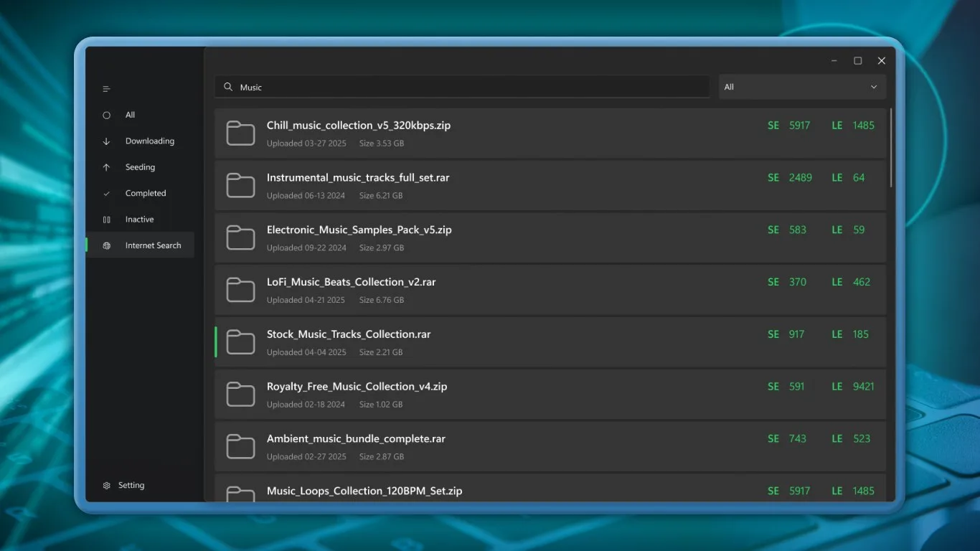
Task: Click the Uploaded 02-18 2024 date
Action: tap(306, 405)
